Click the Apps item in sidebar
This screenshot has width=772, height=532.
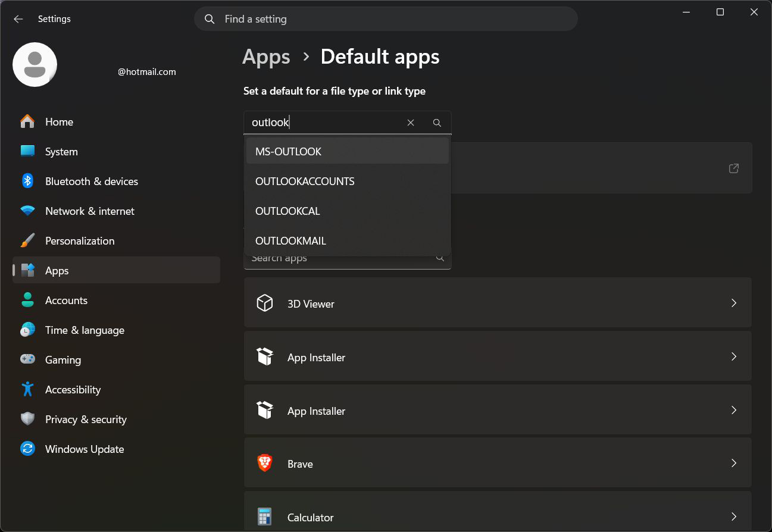tap(116, 270)
